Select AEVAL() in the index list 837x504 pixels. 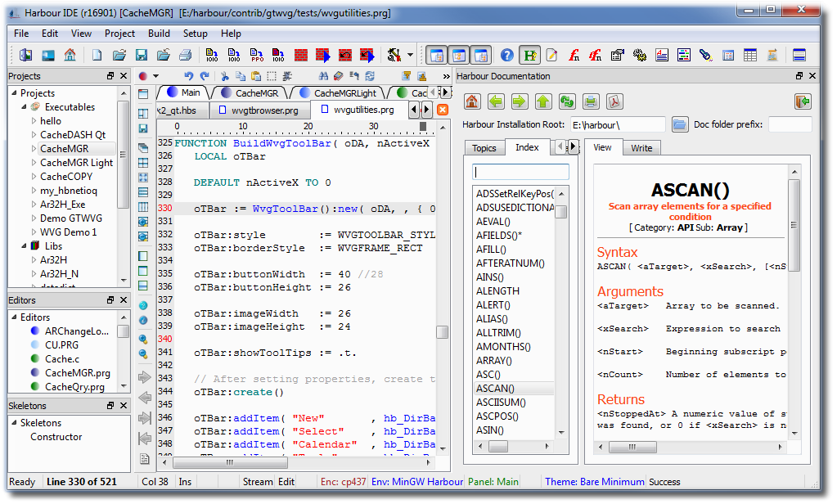tap(493, 222)
